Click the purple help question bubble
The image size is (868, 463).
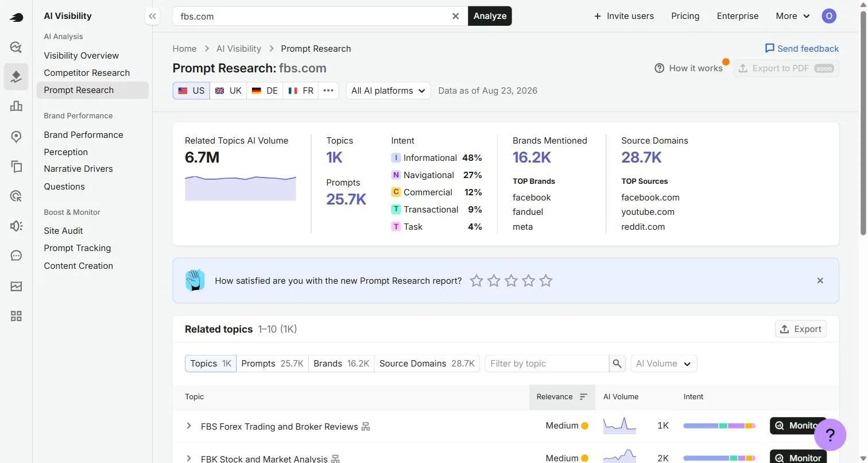tap(830, 435)
